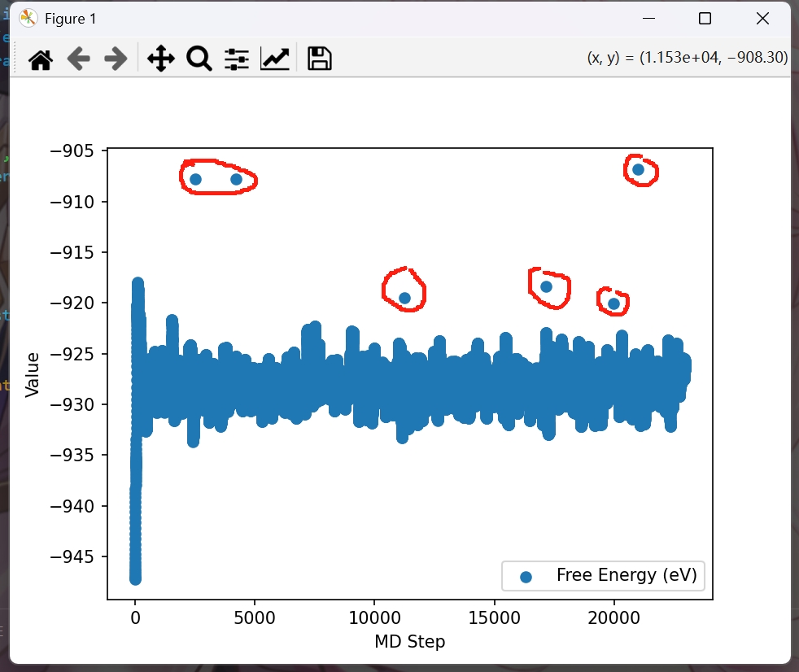Close the Figure 1 window
799x672 pixels.
pos(762,18)
